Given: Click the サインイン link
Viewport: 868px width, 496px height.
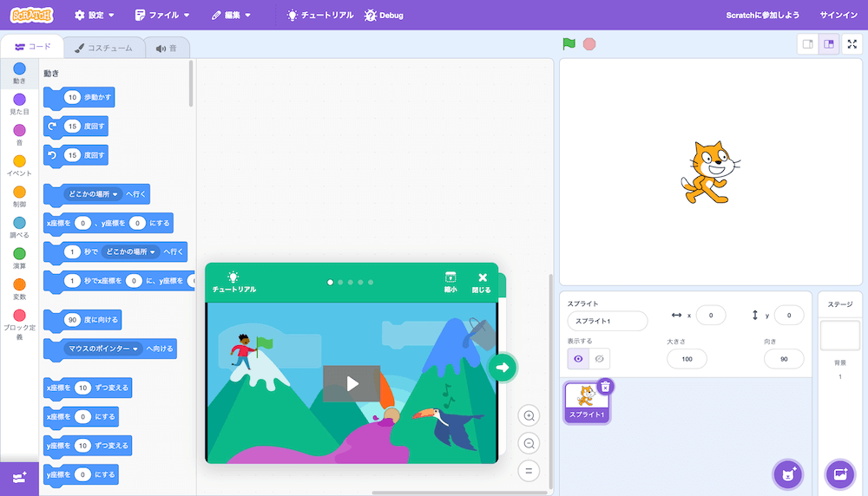Looking at the screenshot, I should (838, 15).
